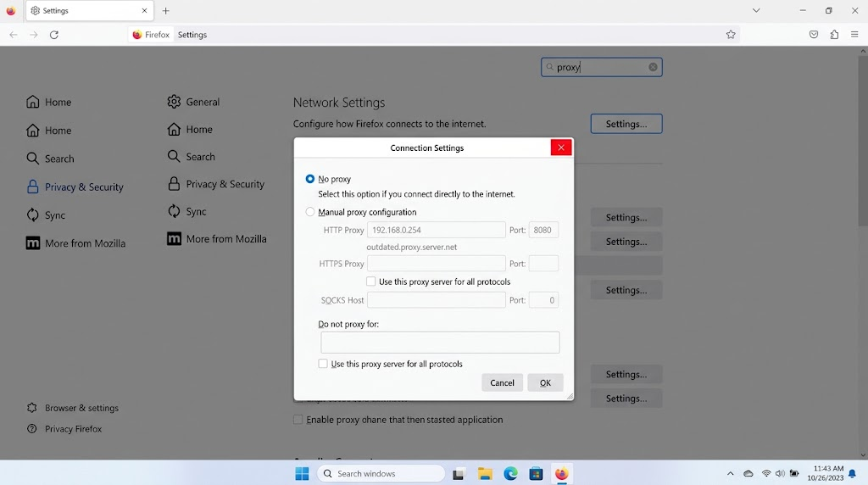The width and height of the screenshot is (868, 485).
Task: Open the Pocket save icon
Action: pos(813,34)
